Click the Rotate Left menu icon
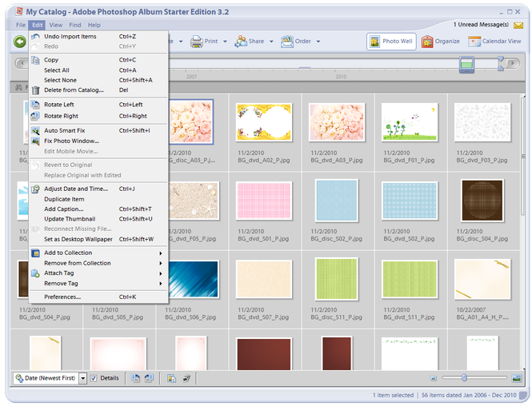 point(35,105)
